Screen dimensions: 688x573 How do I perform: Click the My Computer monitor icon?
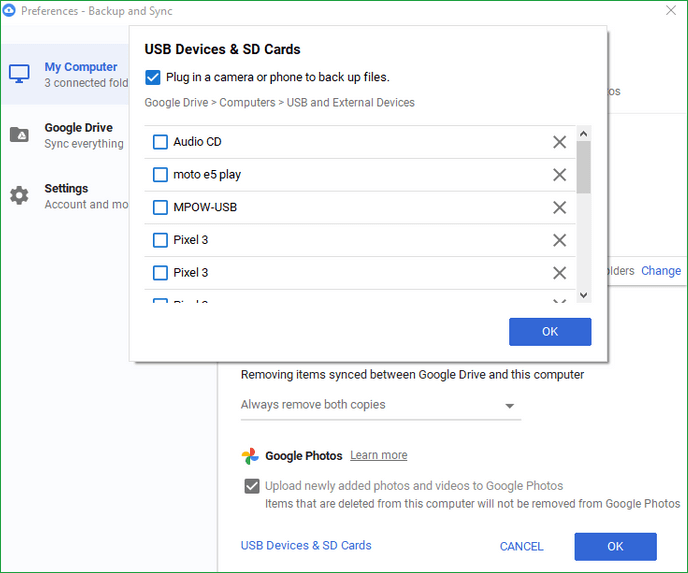[19, 74]
